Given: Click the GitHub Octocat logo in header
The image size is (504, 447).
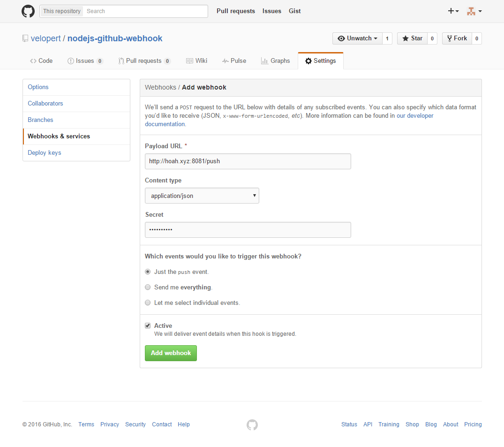Looking at the screenshot, I should pyautogui.click(x=28, y=11).
